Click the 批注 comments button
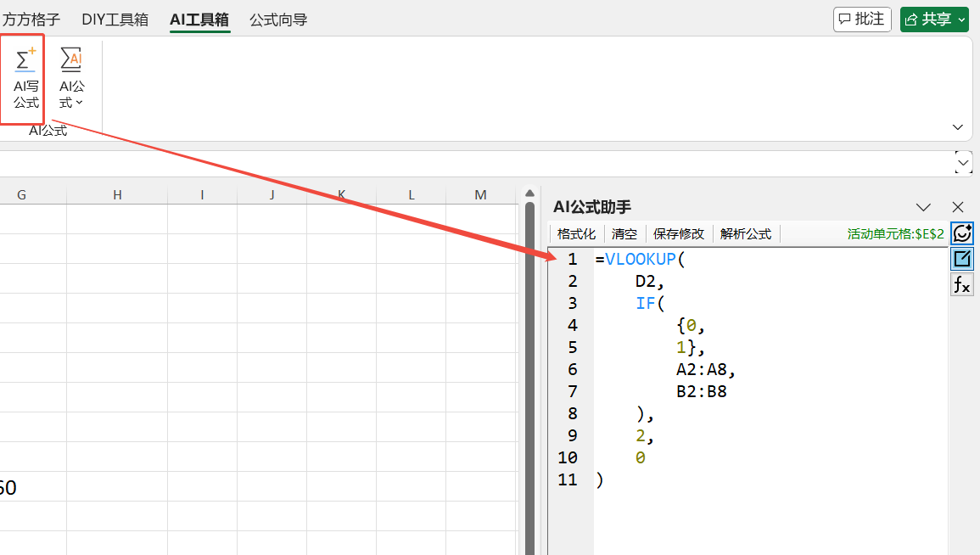The width and height of the screenshot is (980, 555). click(x=862, y=19)
